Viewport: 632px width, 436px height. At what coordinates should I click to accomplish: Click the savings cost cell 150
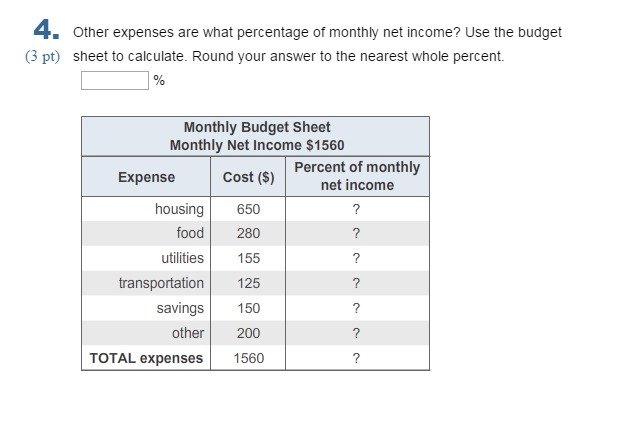click(248, 308)
